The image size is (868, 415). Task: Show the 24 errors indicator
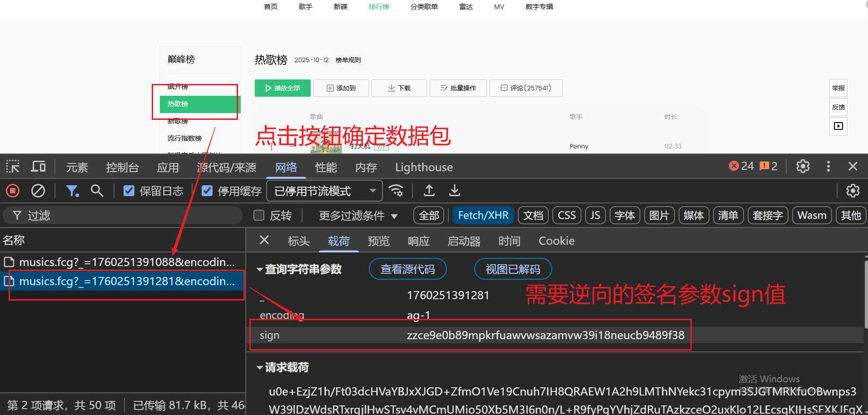click(741, 166)
